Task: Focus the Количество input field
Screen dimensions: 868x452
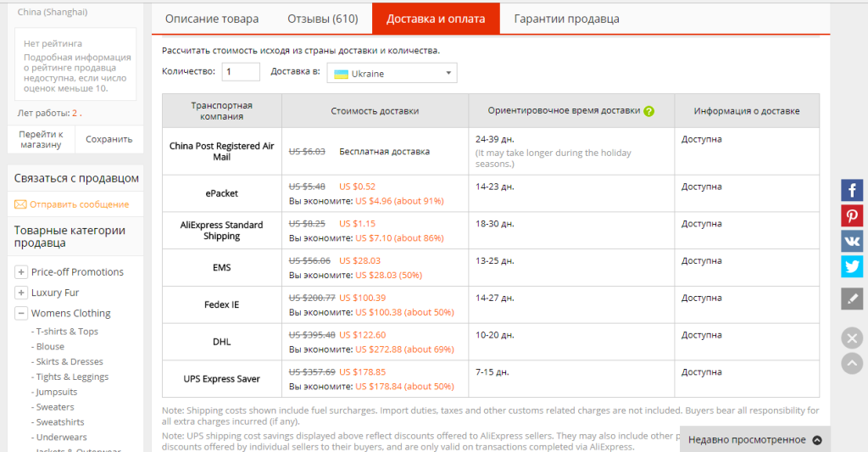Action: click(241, 72)
